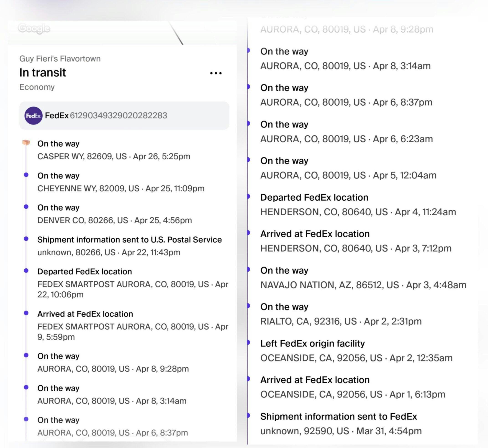Click the Guy Fieri's Flavortown store name

[60, 59]
